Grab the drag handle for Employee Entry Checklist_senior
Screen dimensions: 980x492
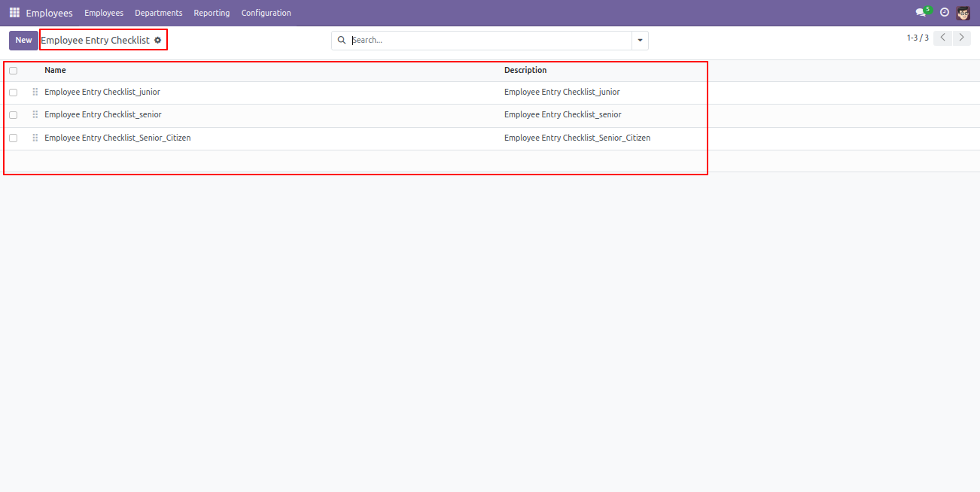(35, 115)
